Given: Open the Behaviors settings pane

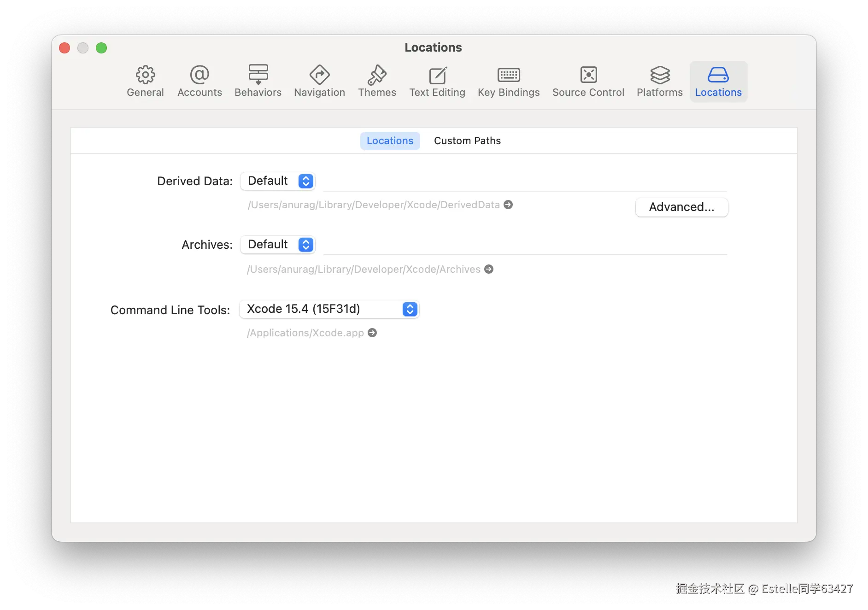Looking at the screenshot, I should pyautogui.click(x=258, y=81).
